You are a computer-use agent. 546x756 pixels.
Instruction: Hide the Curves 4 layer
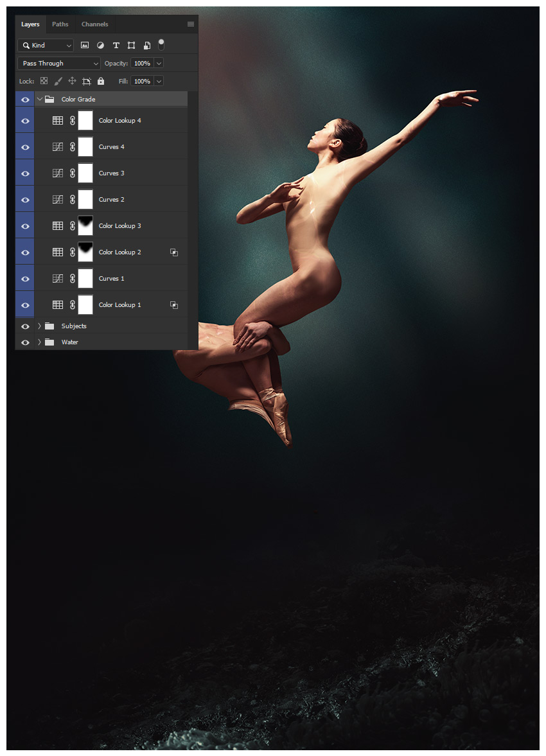(25, 148)
